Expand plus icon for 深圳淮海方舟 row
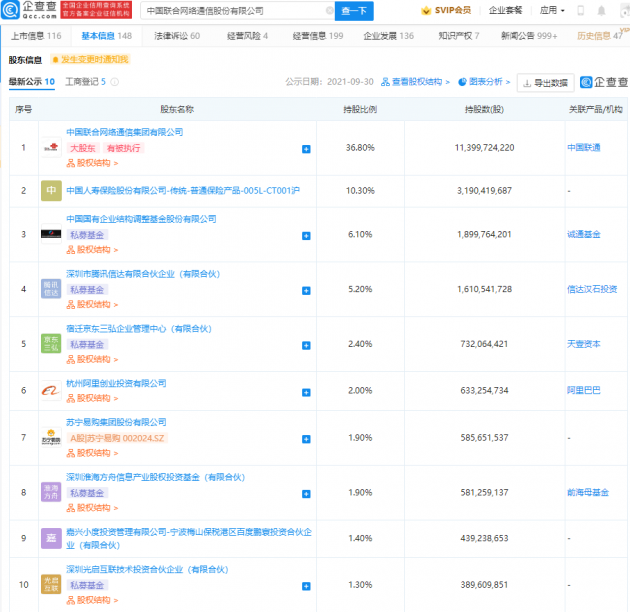This screenshot has width=630, height=612. point(306,494)
